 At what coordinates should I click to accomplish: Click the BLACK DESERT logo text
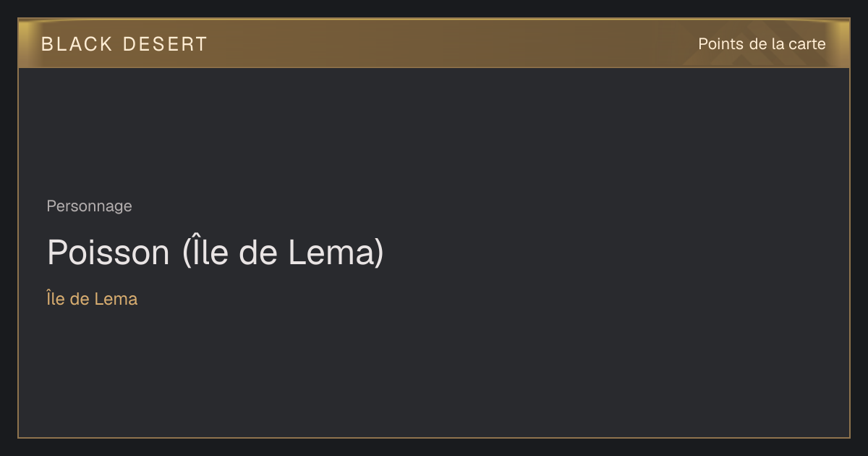point(124,44)
